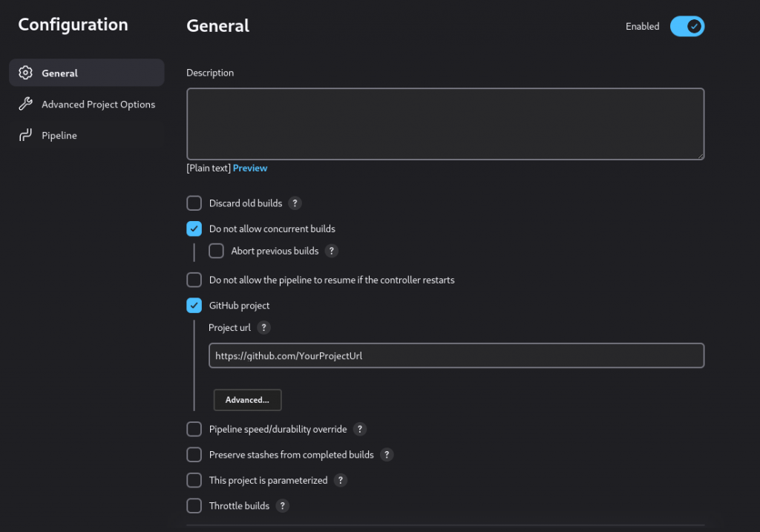Click the Advanced... button
Screen dimensions: 760x532
(247, 399)
